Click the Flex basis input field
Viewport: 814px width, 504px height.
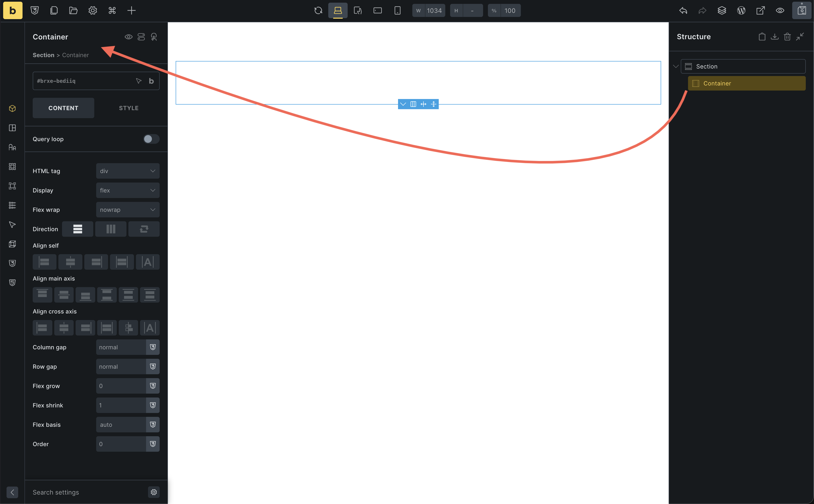tap(121, 424)
